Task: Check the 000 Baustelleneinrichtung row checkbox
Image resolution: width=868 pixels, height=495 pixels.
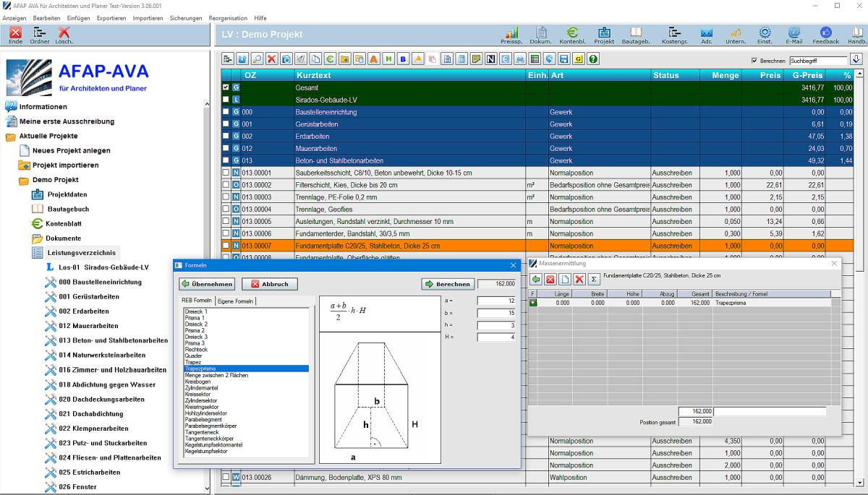Action: click(x=226, y=112)
